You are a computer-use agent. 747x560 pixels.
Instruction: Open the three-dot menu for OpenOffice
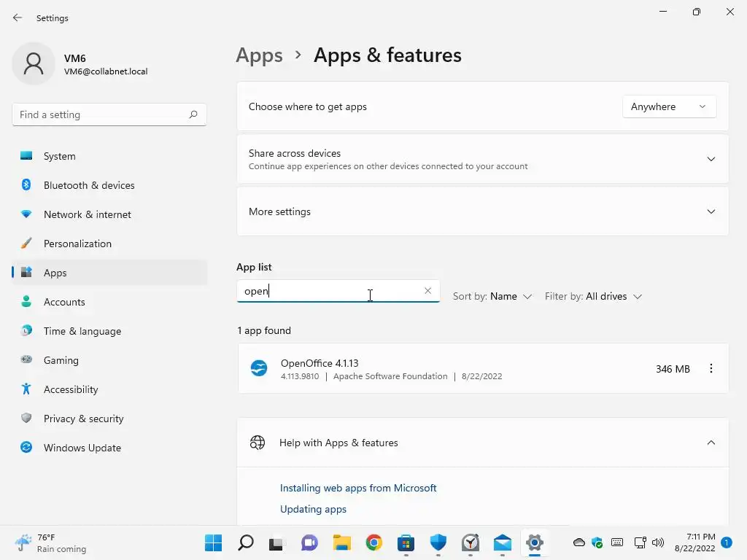click(711, 369)
